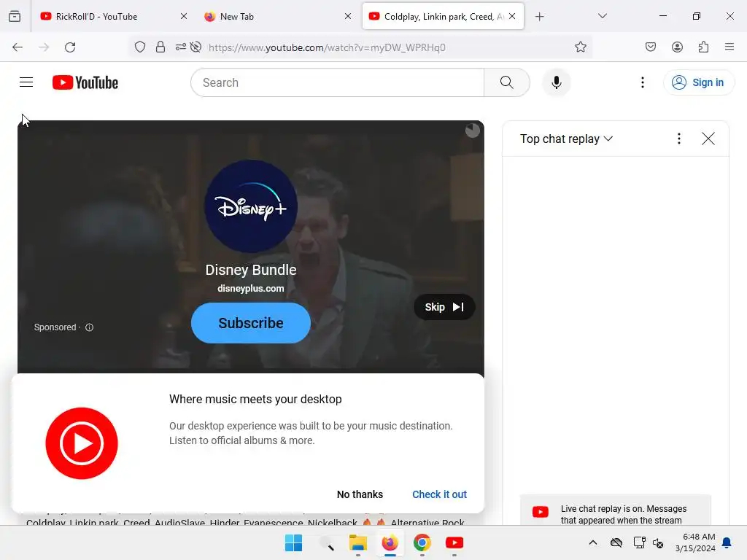Open File Explorer from the taskbar

(357, 542)
